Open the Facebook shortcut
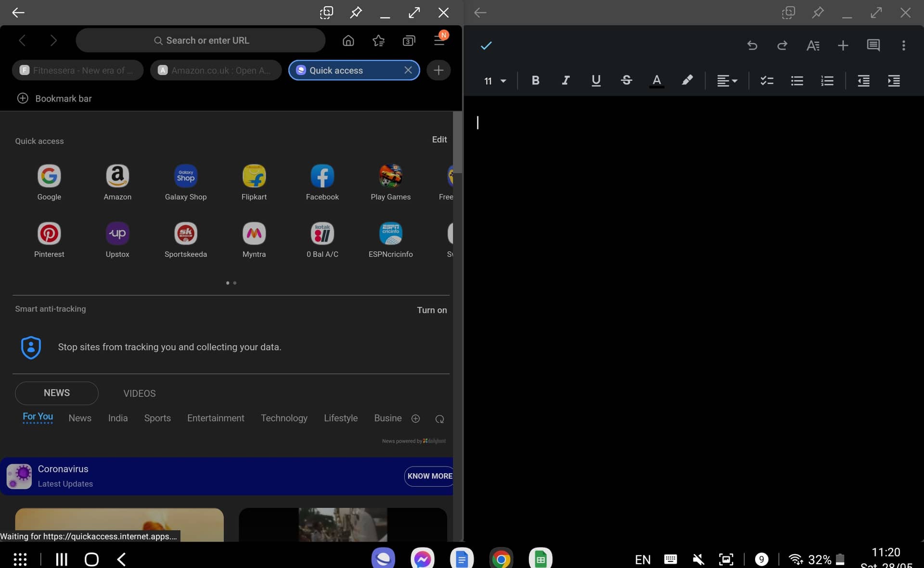 point(322,182)
